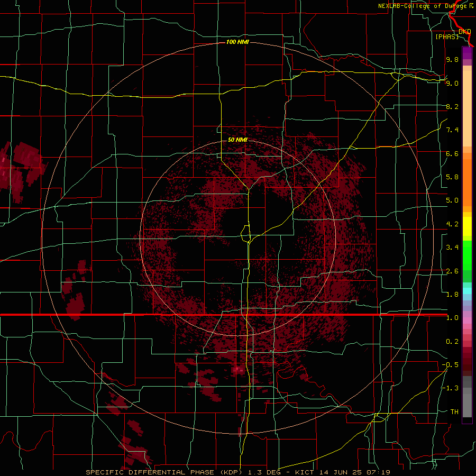Click the bright pink KDP pixel south of radar

237,370
